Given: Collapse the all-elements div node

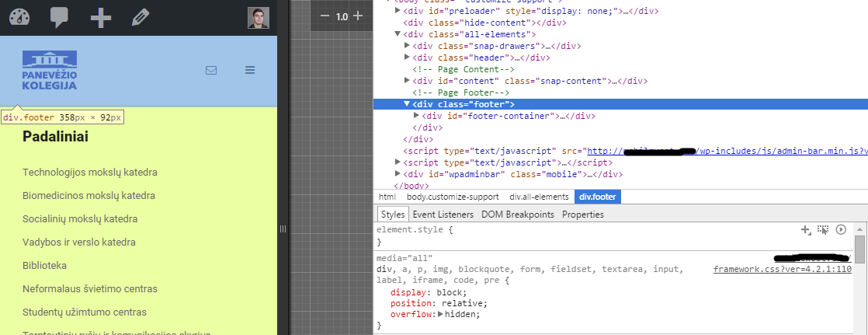Looking at the screenshot, I should click(398, 34).
